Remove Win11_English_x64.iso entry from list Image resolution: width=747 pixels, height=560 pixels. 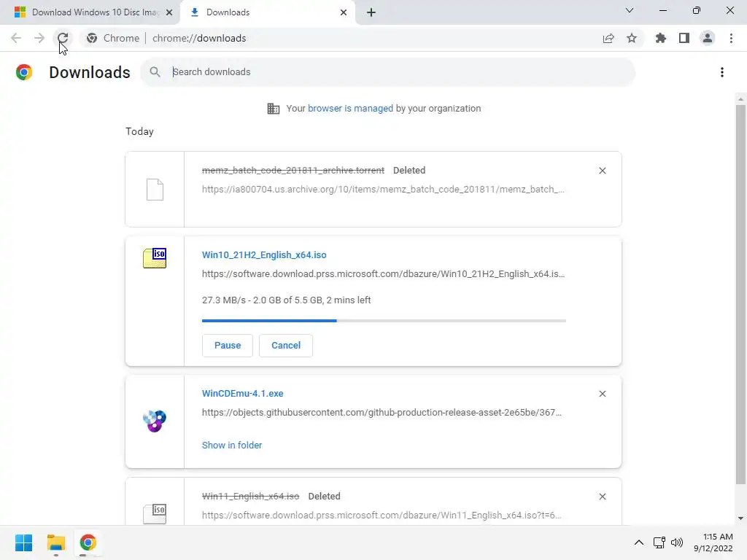pos(602,497)
